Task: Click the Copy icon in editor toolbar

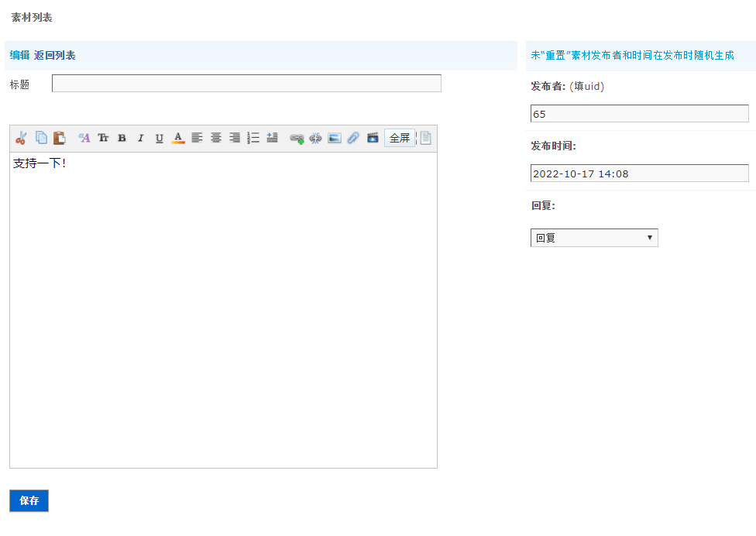Action: (x=42, y=138)
